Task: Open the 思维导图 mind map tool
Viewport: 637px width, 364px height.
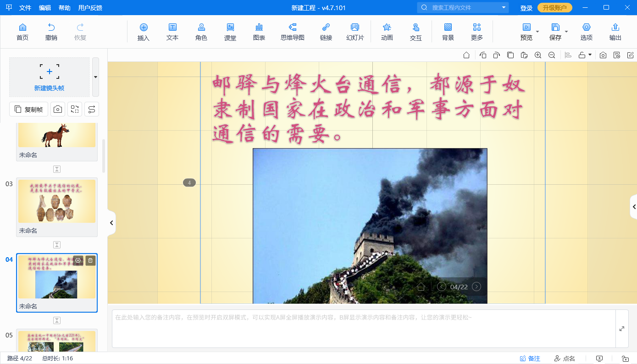Action: tap(293, 32)
